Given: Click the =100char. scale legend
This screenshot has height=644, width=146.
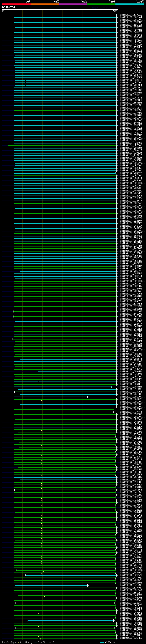Looking at the screenshot, I should coord(108,642).
